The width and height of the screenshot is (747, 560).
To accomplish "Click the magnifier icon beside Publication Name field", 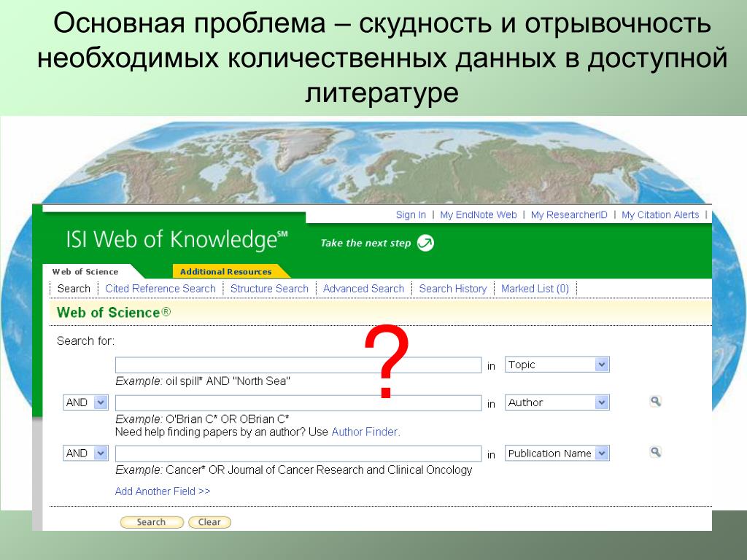I will point(656,452).
